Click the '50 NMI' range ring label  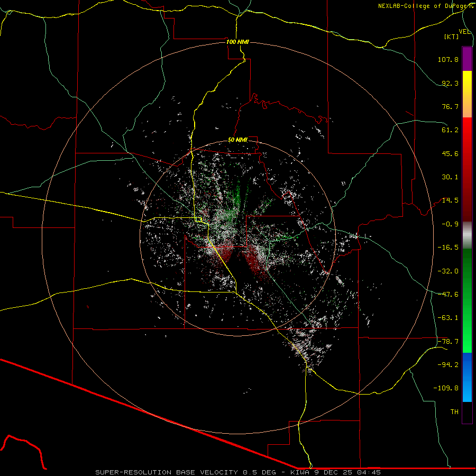point(237,140)
